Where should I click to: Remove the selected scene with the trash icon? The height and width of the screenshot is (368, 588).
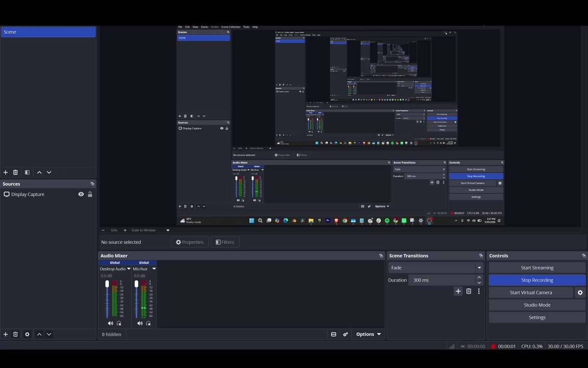coord(16,172)
